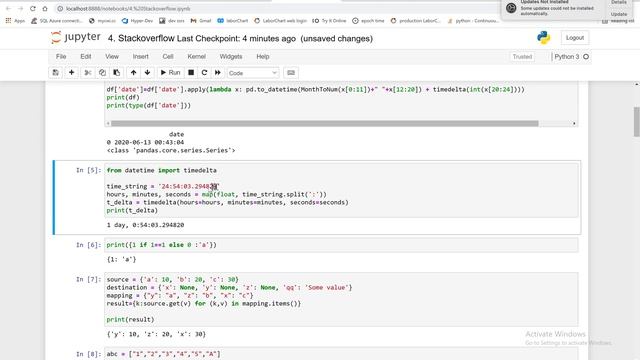This screenshot has height=360, width=640.
Task: Click Update in the update notification
Action: pyautogui.click(x=619, y=14)
